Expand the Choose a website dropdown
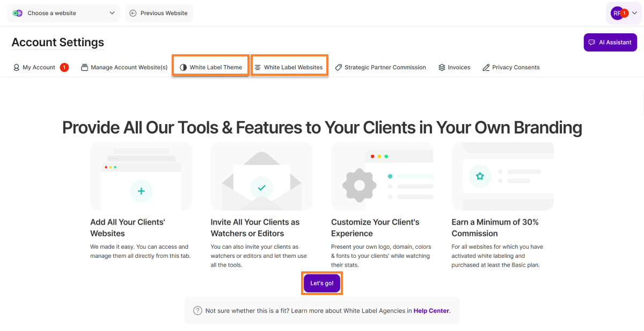The width and height of the screenshot is (644, 331). pos(112,13)
